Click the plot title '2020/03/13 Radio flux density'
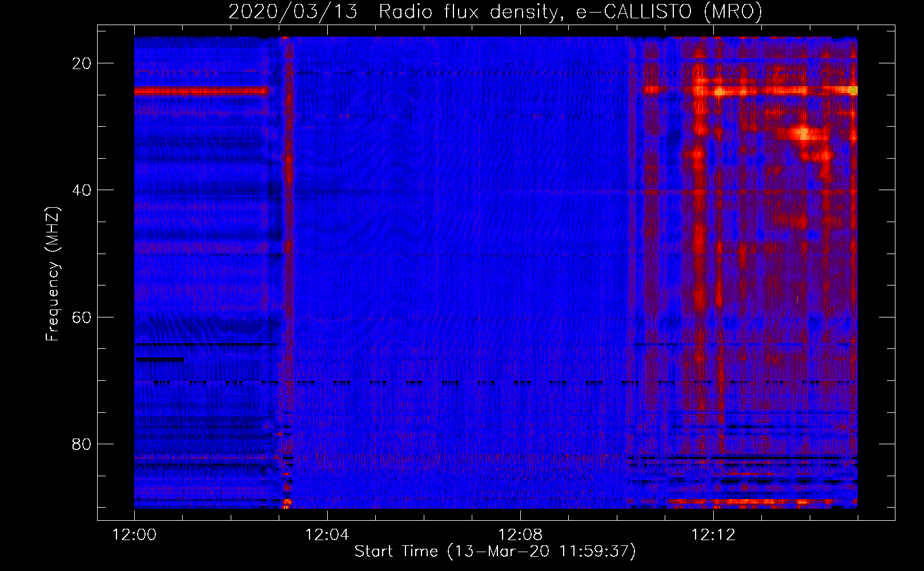The image size is (924, 571). 495,11
